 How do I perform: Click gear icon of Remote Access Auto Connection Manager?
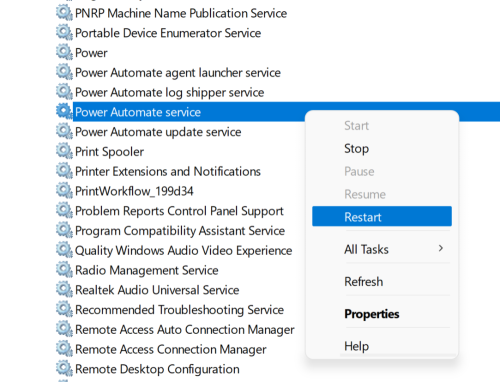(64, 329)
